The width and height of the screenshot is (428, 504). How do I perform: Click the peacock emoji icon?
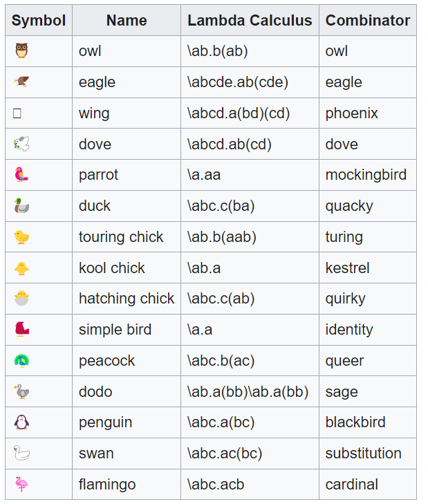(21, 361)
